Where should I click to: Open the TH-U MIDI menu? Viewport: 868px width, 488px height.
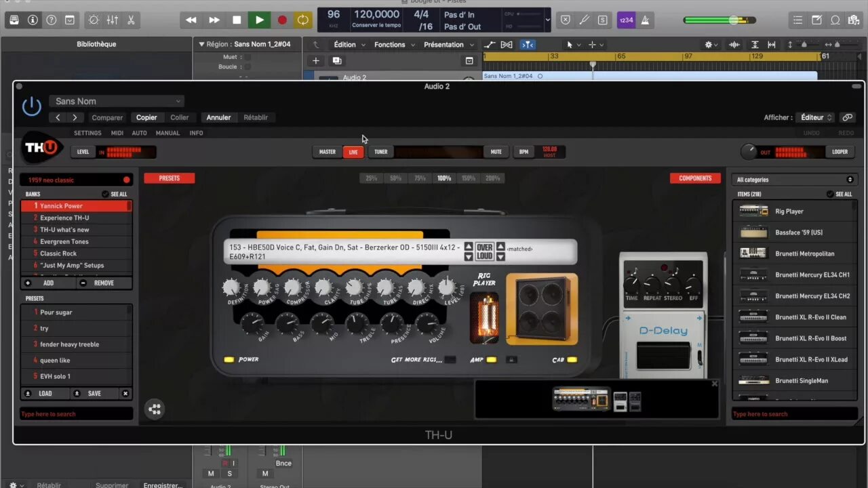(x=117, y=133)
